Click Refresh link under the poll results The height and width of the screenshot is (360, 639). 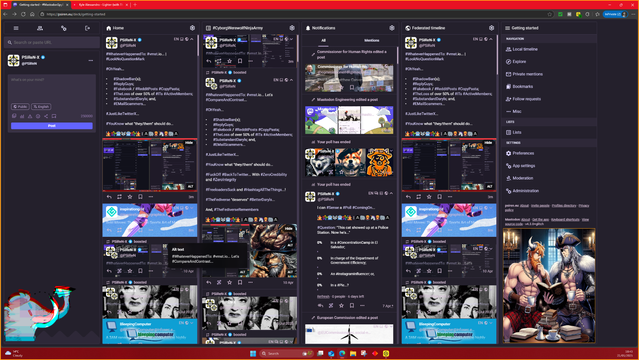point(323,296)
